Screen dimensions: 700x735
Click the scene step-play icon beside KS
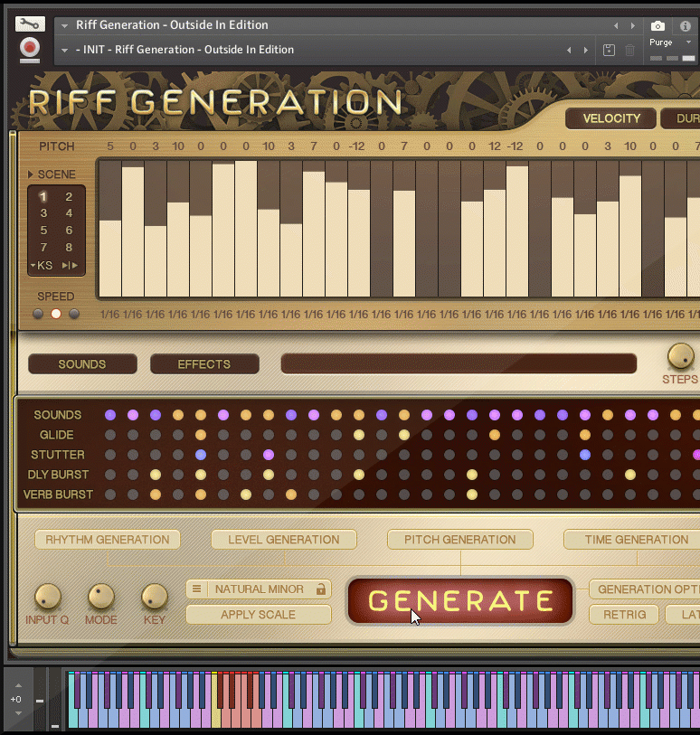pyautogui.click(x=70, y=265)
